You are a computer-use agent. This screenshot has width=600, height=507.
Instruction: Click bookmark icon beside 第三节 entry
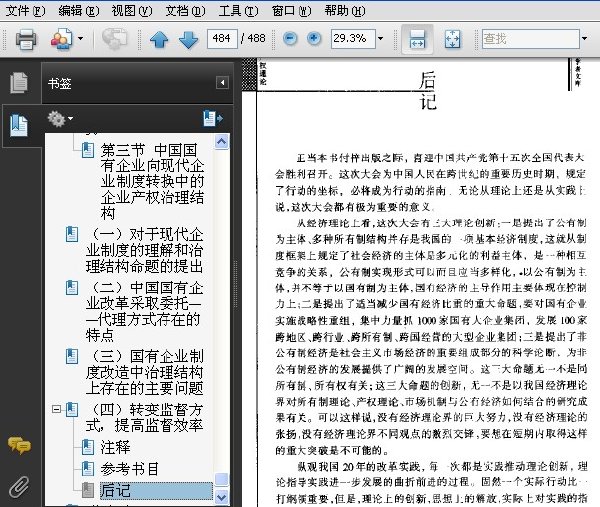(x=88, y=150)
